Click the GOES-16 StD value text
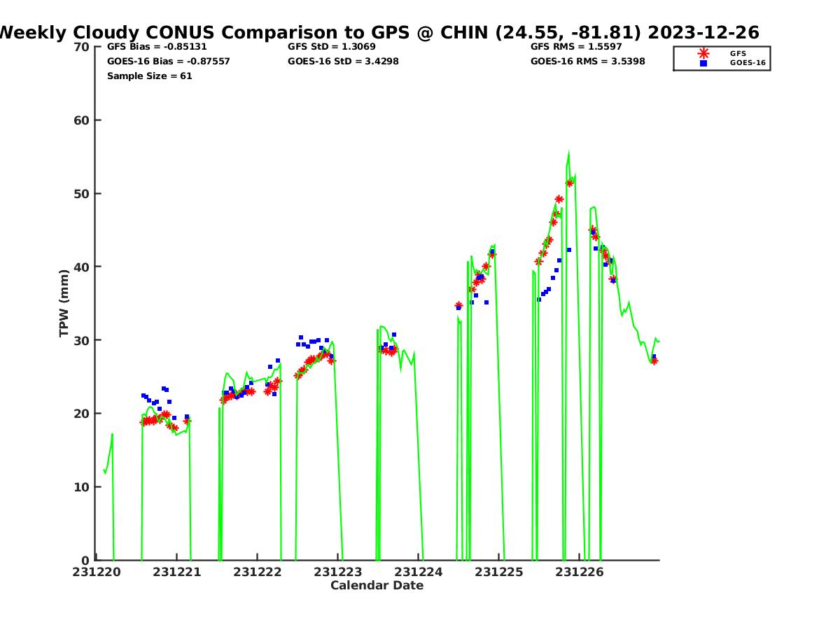The width and height of the screenshot is (840, 630). point(343,62)
